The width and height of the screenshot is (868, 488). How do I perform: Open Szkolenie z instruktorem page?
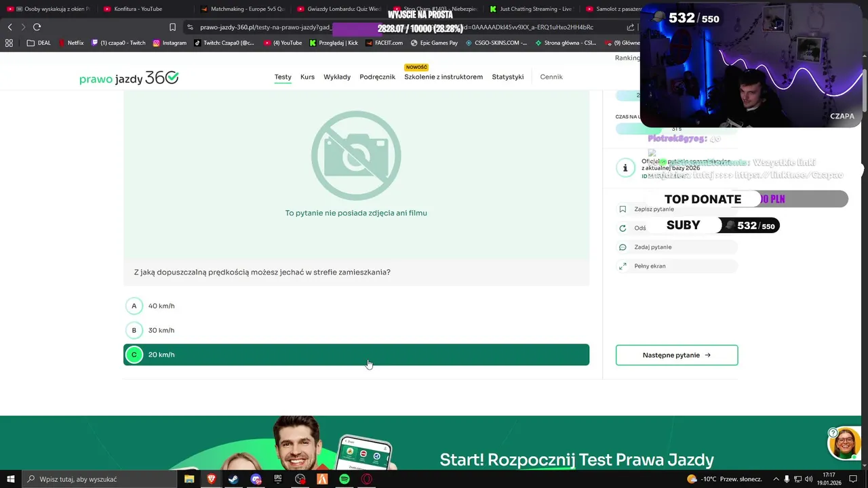(443, 77)
